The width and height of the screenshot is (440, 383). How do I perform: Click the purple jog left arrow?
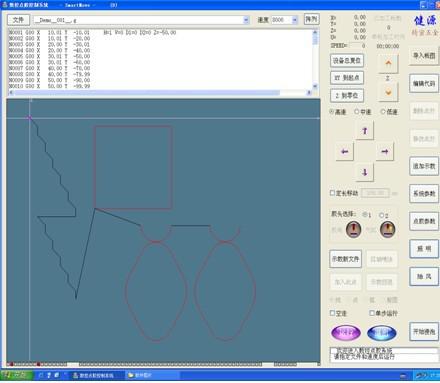345,152
